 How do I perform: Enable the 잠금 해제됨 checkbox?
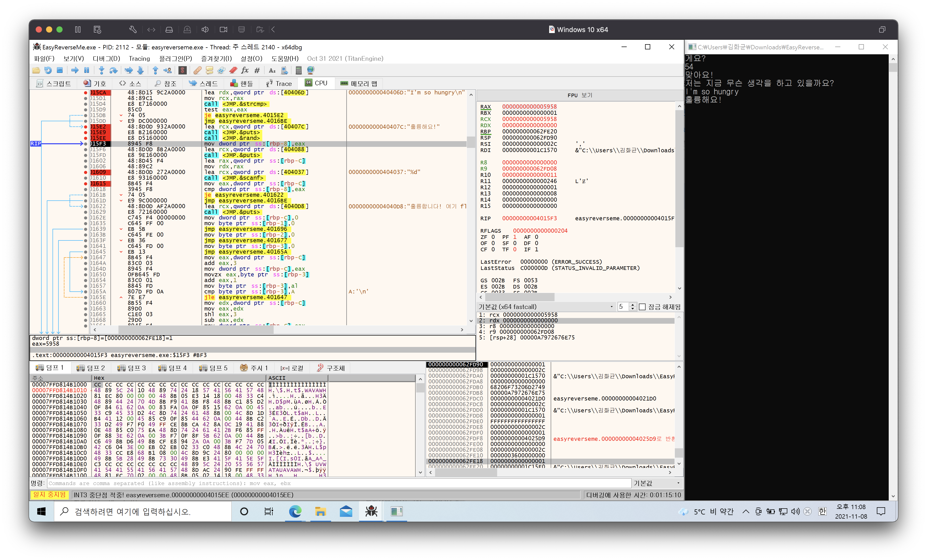tap(642, 307)
